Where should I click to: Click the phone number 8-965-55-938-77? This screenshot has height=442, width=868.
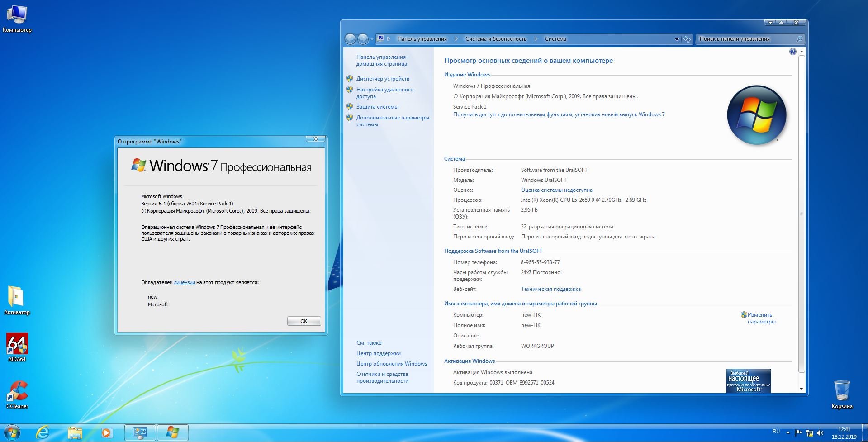[x=540, y=262]
